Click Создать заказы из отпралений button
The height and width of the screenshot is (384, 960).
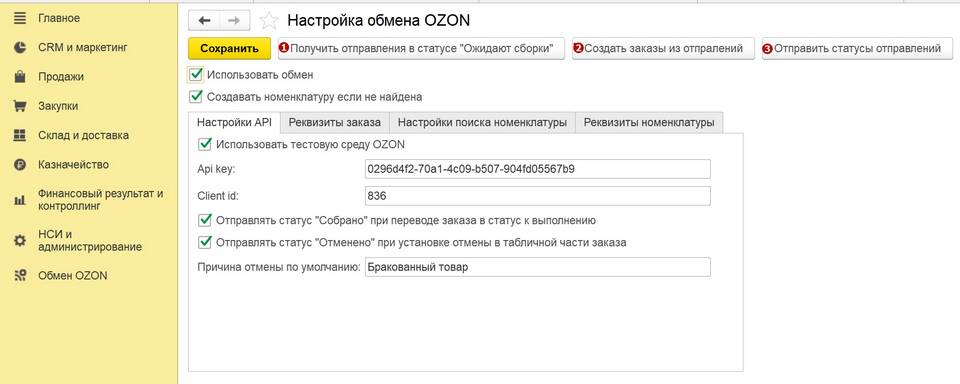click(x=663, y=48)
